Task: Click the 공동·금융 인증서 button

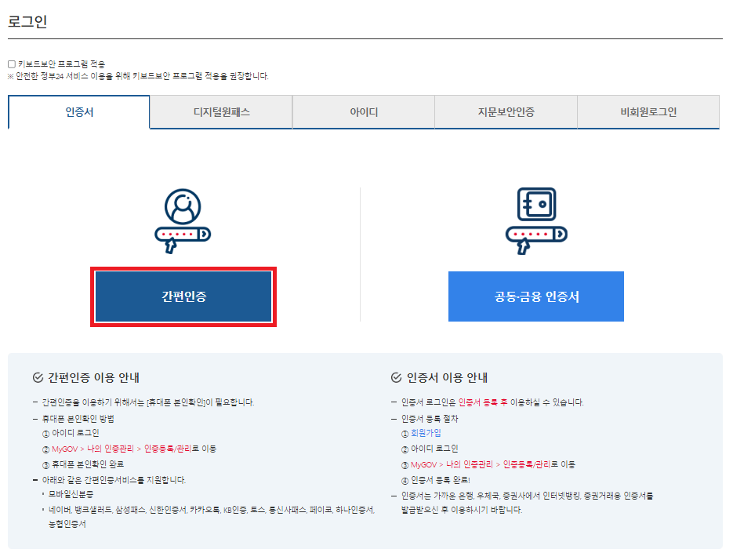Action: [x=535, y=296]
